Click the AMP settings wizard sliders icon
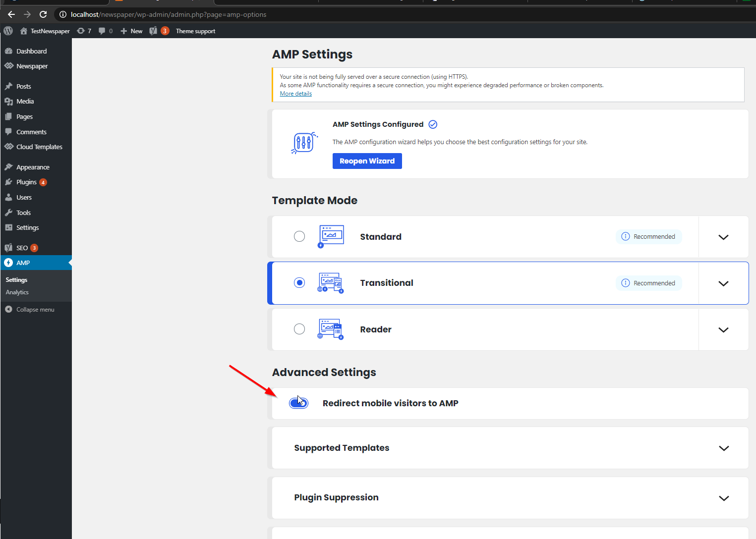Screen dimensions: 756x539 304,143
